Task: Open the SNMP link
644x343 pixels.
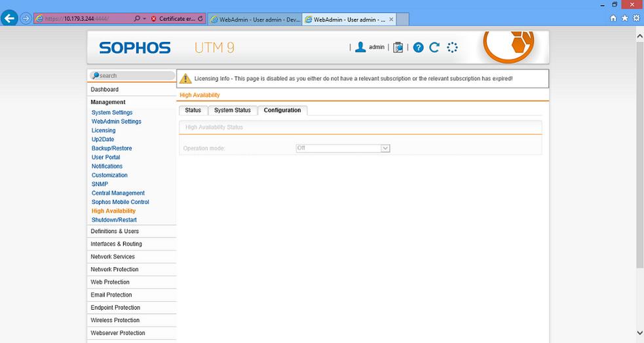Action: pyautogui.click(x=100, y=184)
